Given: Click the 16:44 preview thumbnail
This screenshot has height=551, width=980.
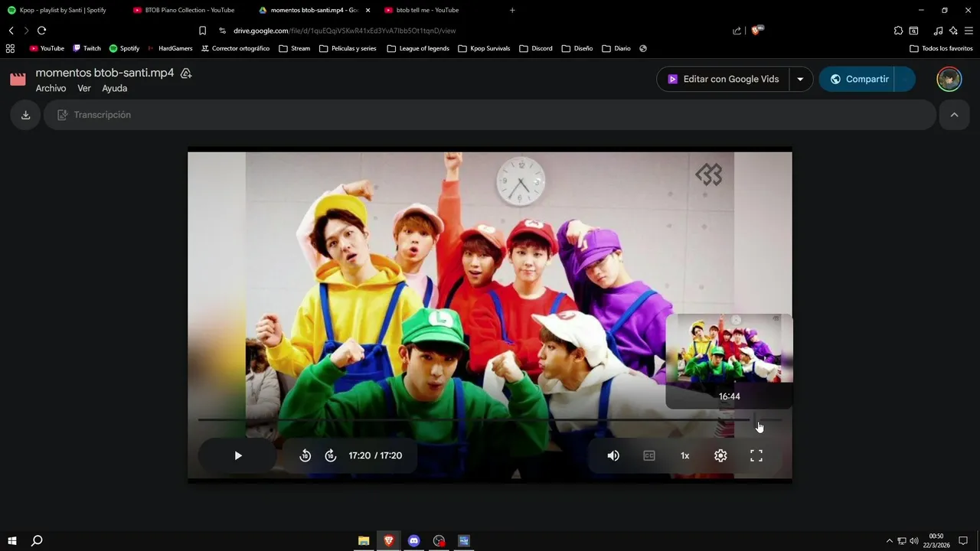Looking at the screenshot, I should click(730, 349).
